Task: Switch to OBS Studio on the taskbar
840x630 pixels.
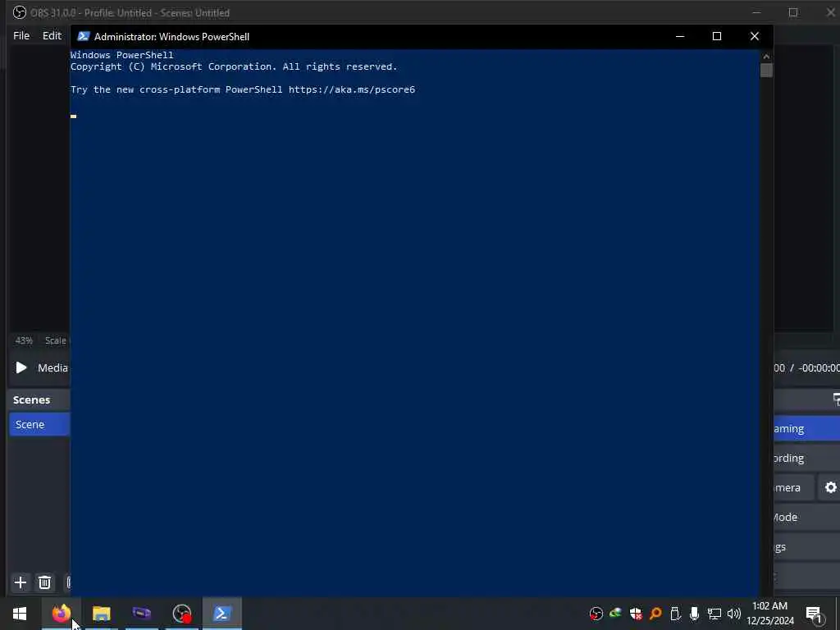Action: 182,614
